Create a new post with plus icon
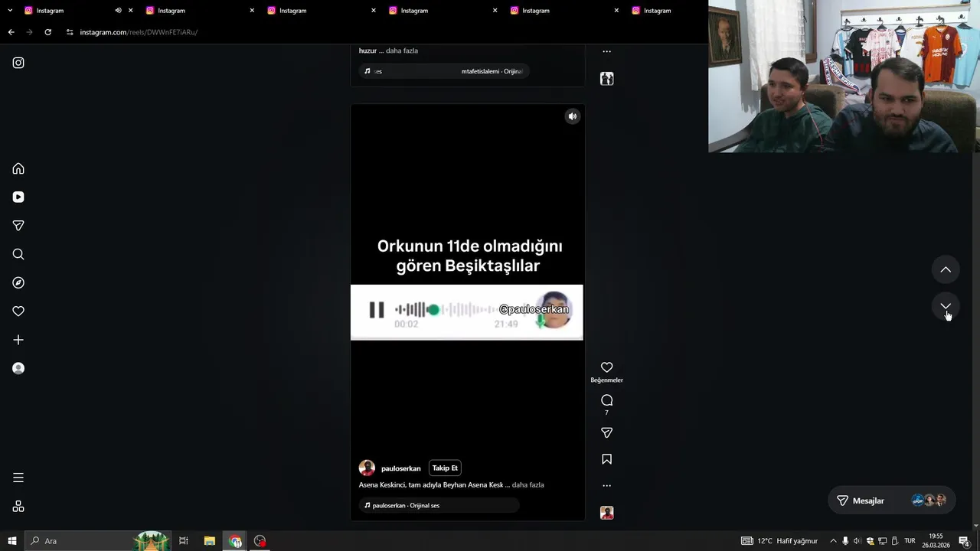 [x=18, y=340]
